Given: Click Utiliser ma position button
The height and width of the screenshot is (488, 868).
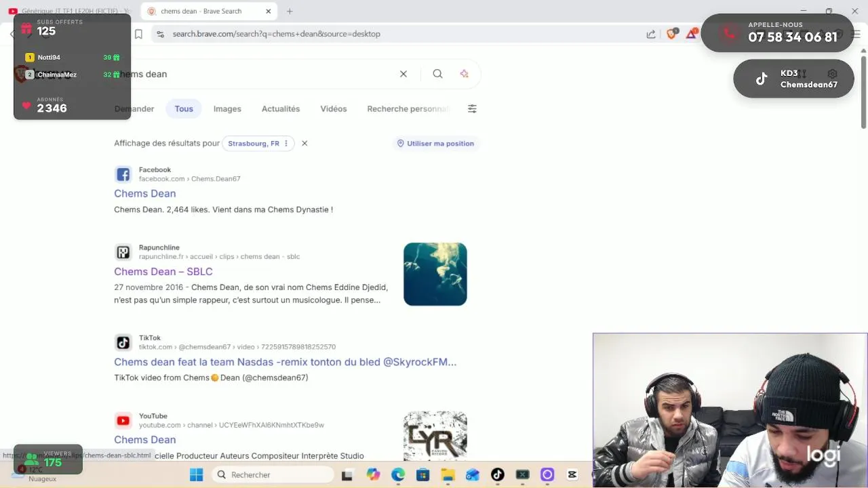Looking at the screenshot, I should point(435,144).
